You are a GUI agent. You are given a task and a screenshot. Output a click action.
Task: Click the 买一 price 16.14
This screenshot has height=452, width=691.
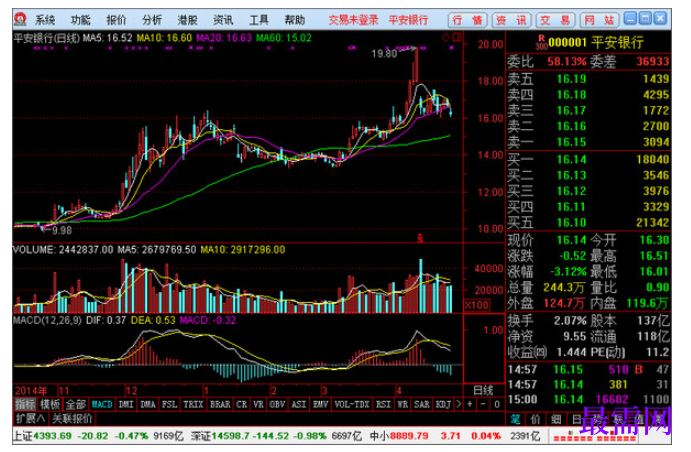(571, 159)
